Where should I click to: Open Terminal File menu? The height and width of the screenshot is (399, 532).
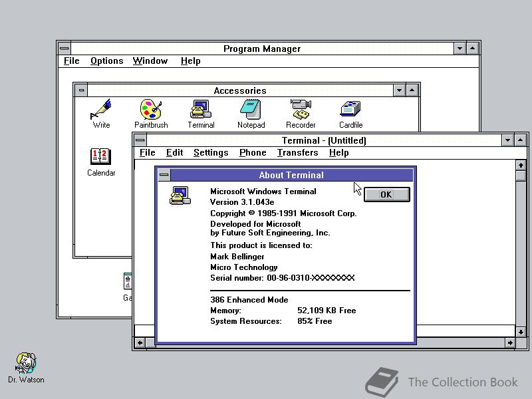coord(147,153)
